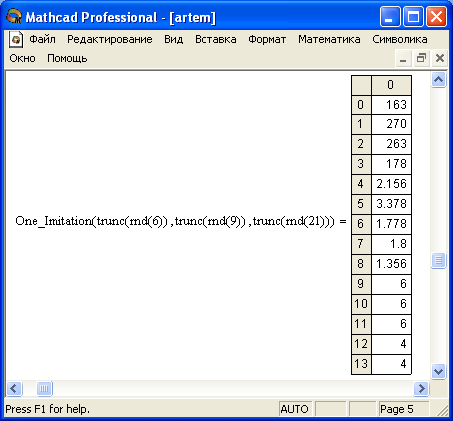Open the Математика menu
The height and width of the screenshot is (421, 453).
[x=329, y=39]
